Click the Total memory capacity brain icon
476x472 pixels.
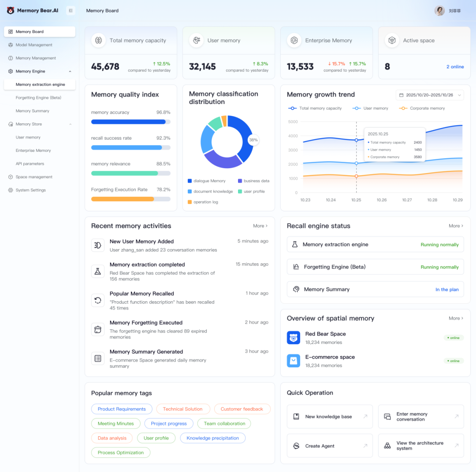[98, 41]
